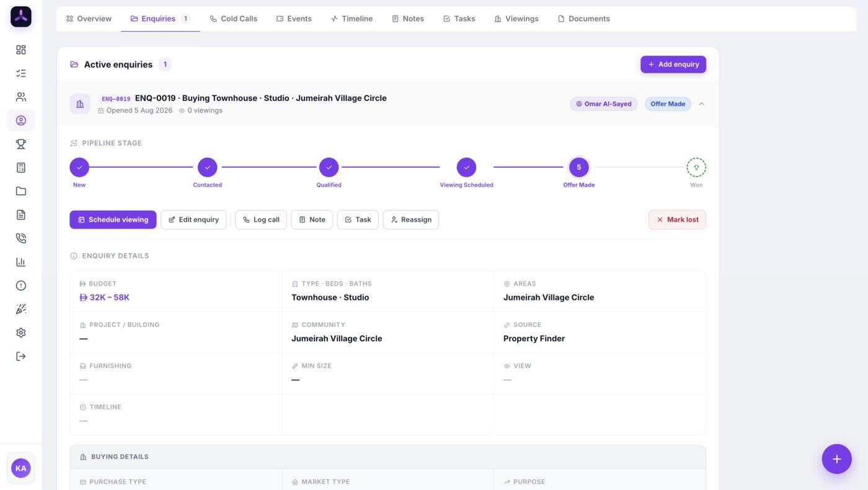
Task: Click the app logo at top left
Action: click(x=21, y=17)
